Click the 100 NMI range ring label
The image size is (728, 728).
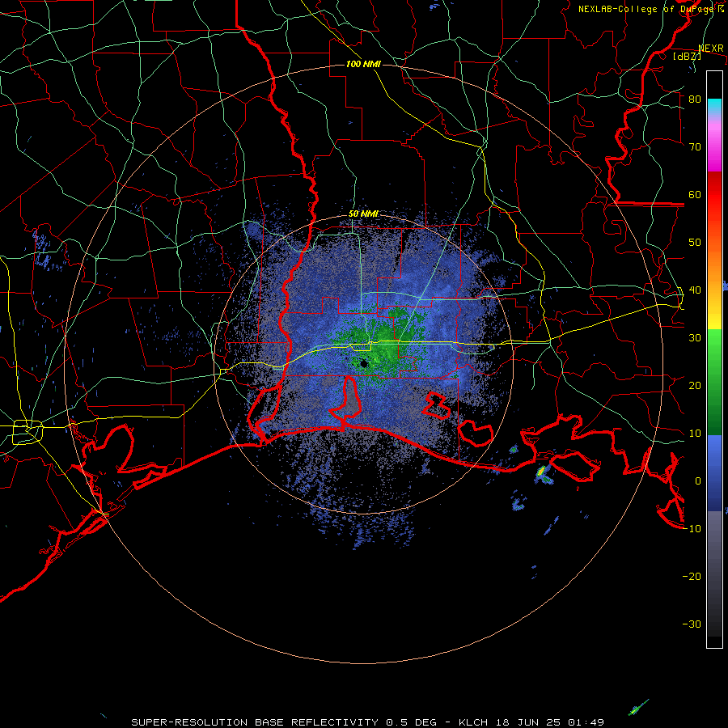[x=363, y=64]
